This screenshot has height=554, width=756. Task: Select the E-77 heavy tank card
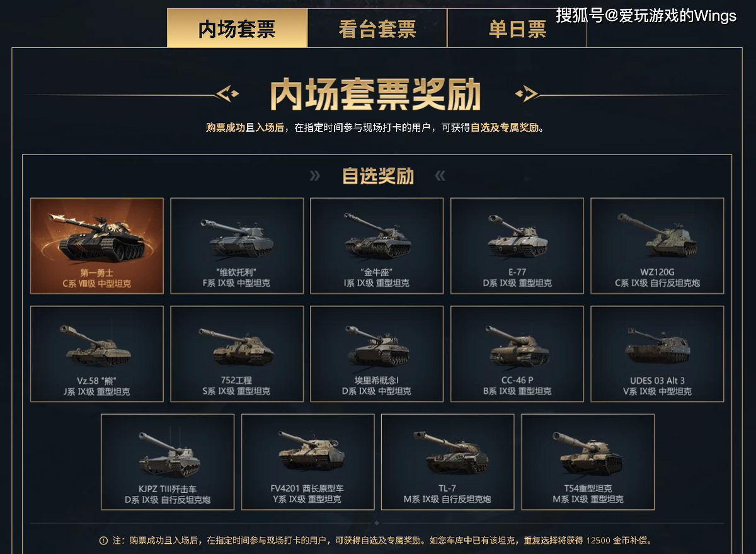coord(517,246)
